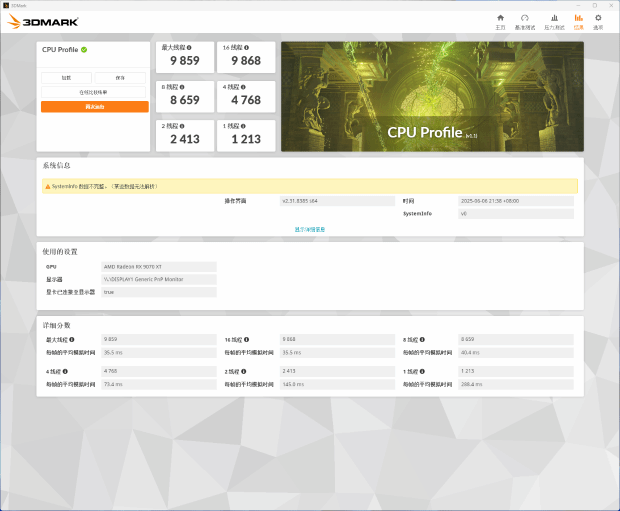Image resolution: width=620 pixels, height=511 pixels.
Task: Click the Settings used (使用的设置) section heading
Action: coord(60,252)
